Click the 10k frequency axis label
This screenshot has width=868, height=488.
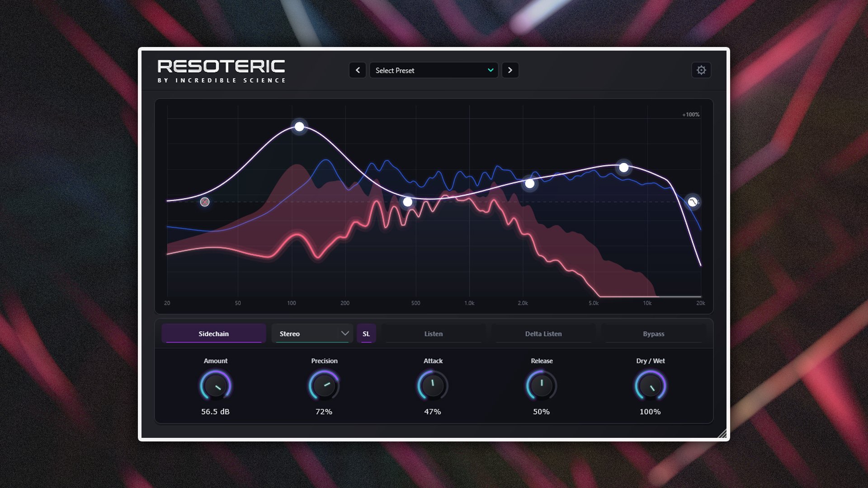(647, 303)
